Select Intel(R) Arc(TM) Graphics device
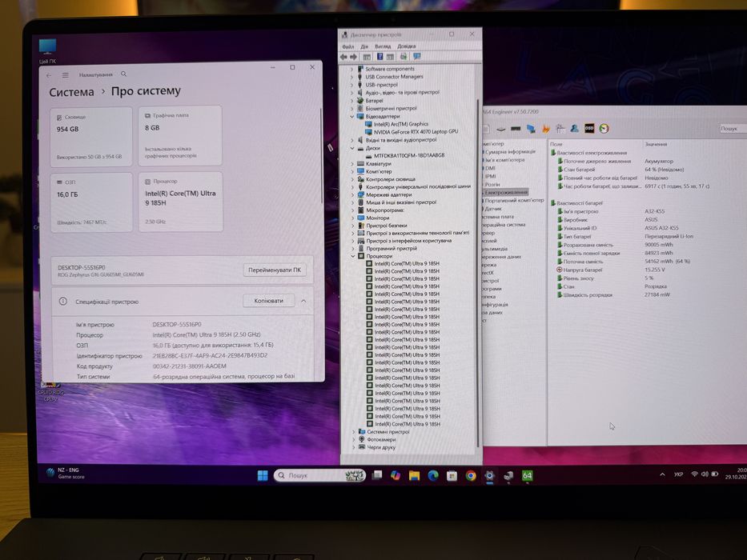The height and width of the screenshot is (560, 747). (401, 124)
